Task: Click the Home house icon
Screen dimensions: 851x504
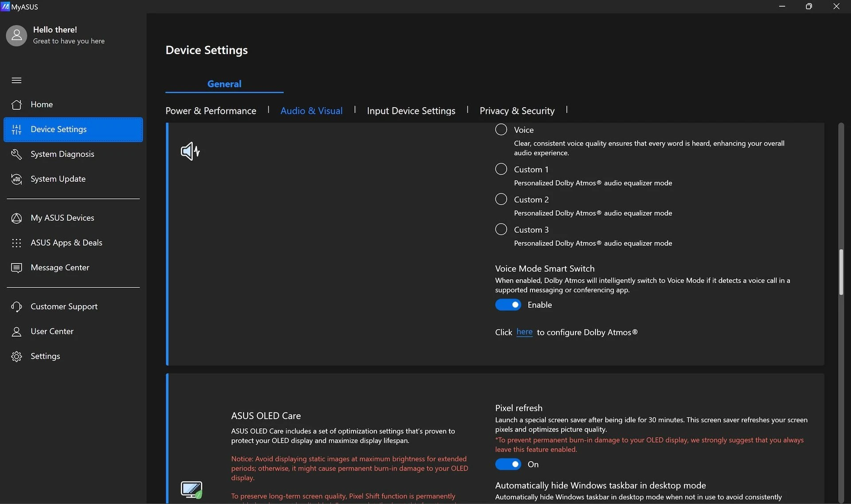Action: click(x=16, y=105)
